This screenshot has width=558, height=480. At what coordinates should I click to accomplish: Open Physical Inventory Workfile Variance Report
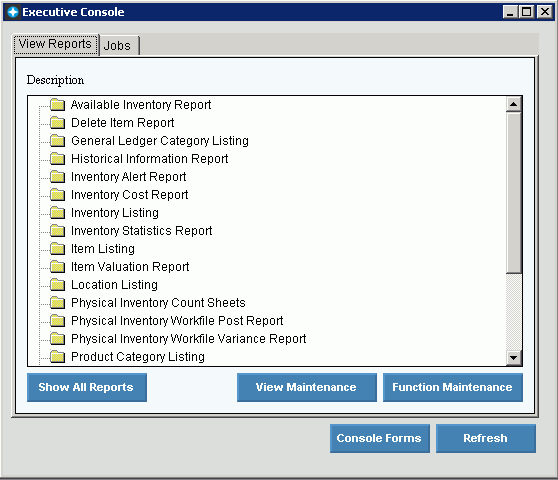point(189,338)
